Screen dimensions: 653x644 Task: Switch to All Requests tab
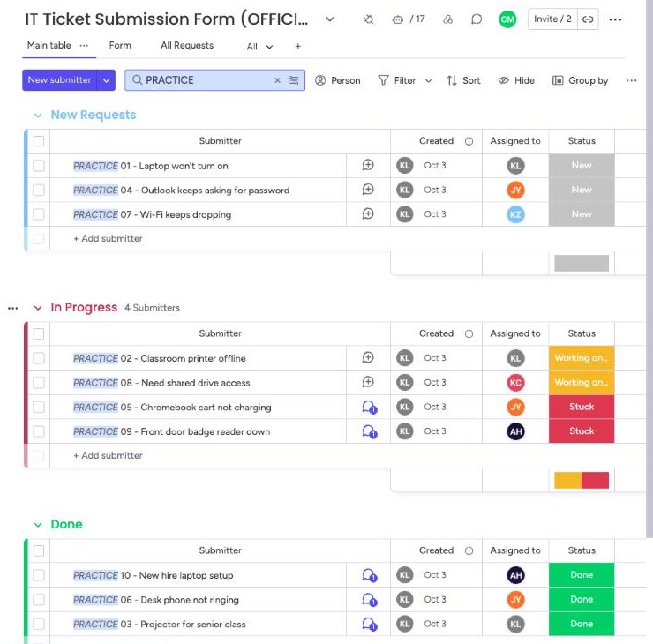click(187, 45)
